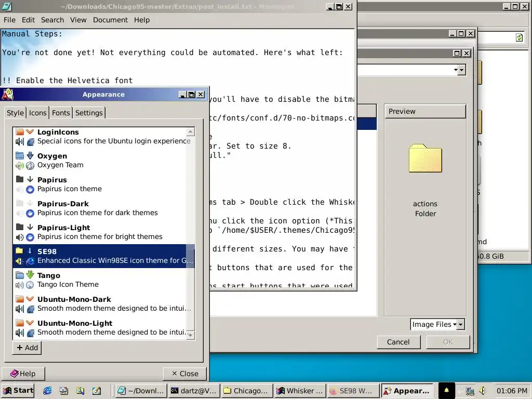532x399 pixels.
Task: Click the LoginIcons orange folder preview icon
Action: (x=20, y=131)
